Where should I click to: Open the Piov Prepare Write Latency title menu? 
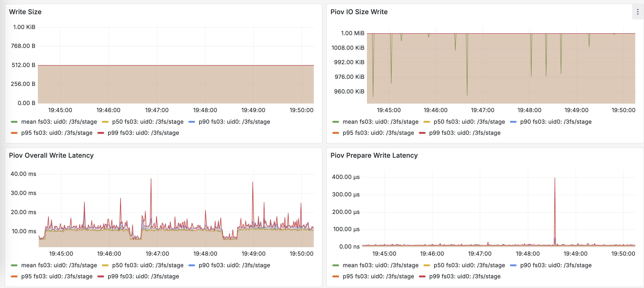[374, 155]
